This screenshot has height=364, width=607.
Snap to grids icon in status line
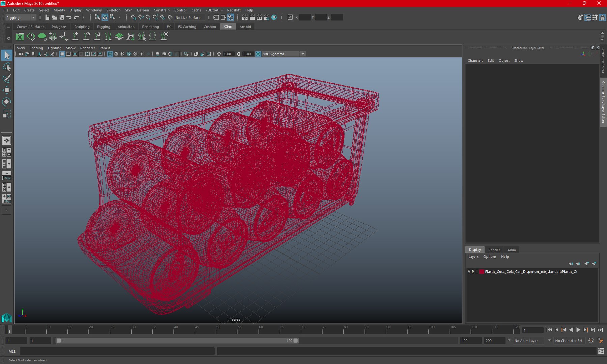[134, 17]
